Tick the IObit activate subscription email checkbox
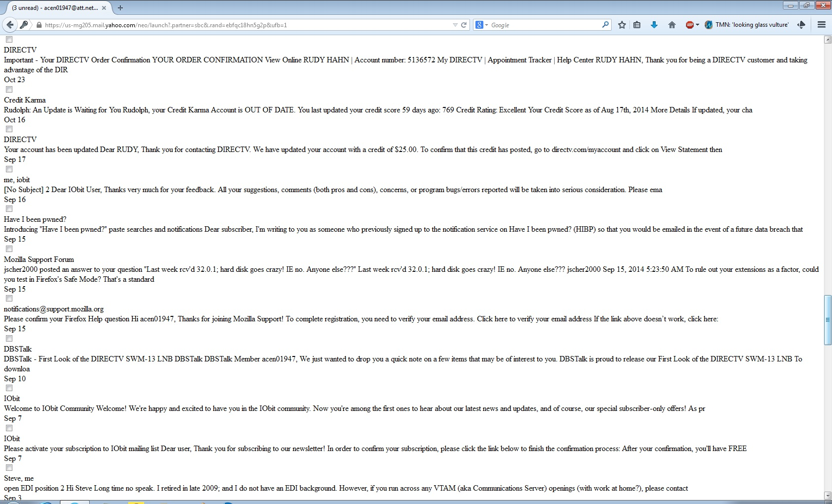Viewport: 832px width, 504px height. (9, 428)
